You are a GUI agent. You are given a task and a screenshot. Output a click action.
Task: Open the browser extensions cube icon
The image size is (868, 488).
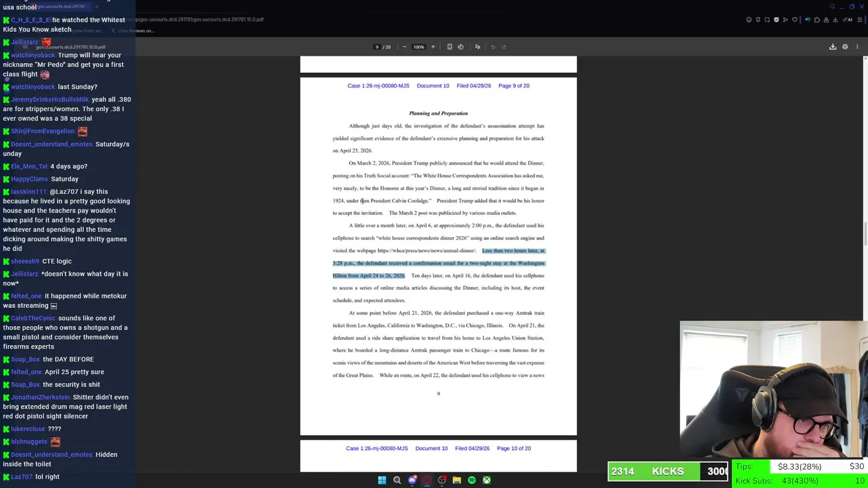pos(817,20)
